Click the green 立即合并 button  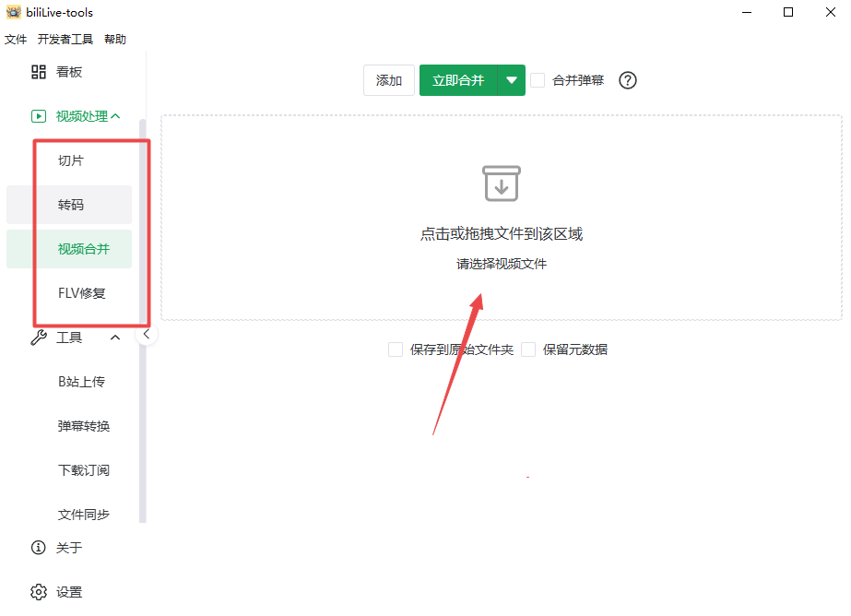(458, 80)
